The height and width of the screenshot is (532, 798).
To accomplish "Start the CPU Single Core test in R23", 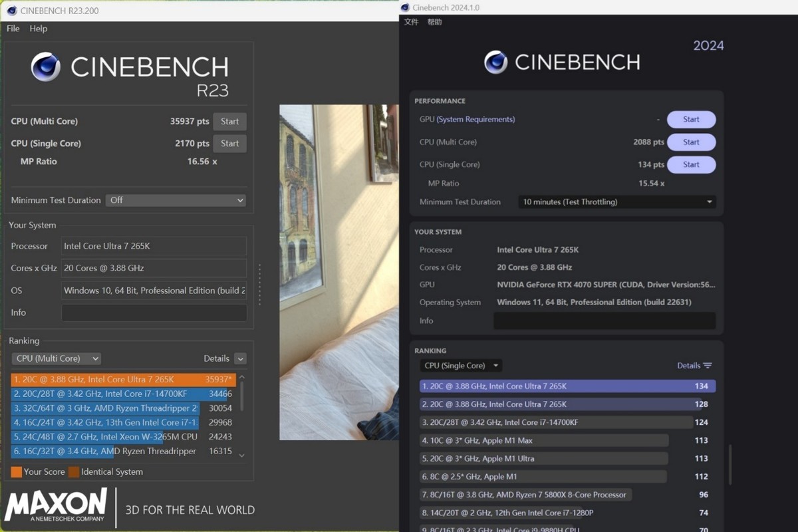I will (229, 144).
